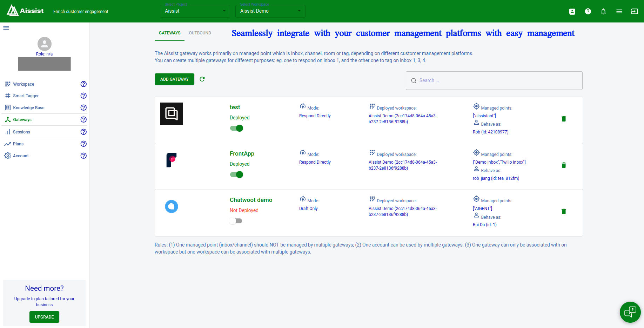Image resolution: width=644 pixels, height=328 pixels.
Task: Click the Role: n/a label
Action: (44, 54)
